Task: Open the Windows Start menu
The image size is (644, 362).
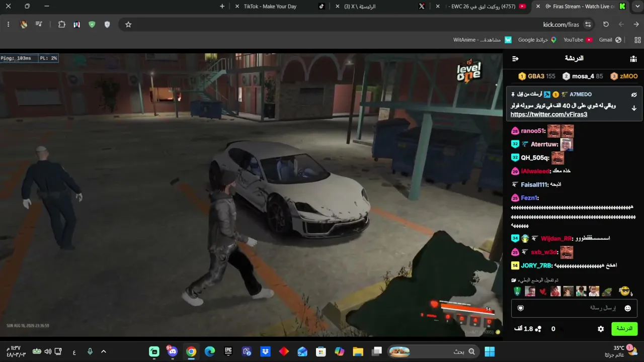Action: tap(490, 351)
